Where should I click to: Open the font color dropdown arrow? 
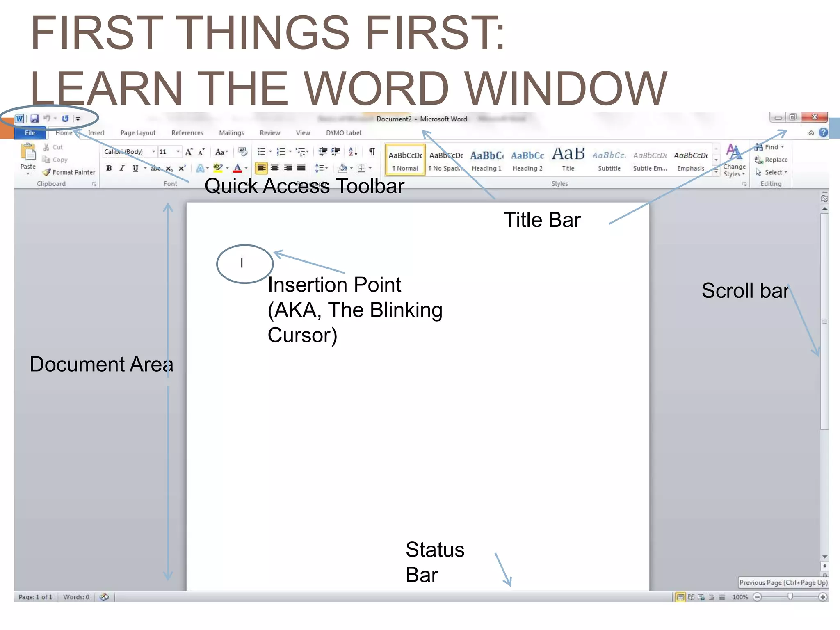point(246,168)
